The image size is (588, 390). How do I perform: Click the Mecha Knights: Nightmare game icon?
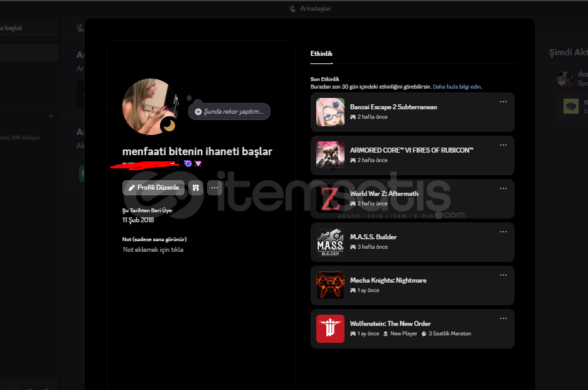tap(330, 285)
